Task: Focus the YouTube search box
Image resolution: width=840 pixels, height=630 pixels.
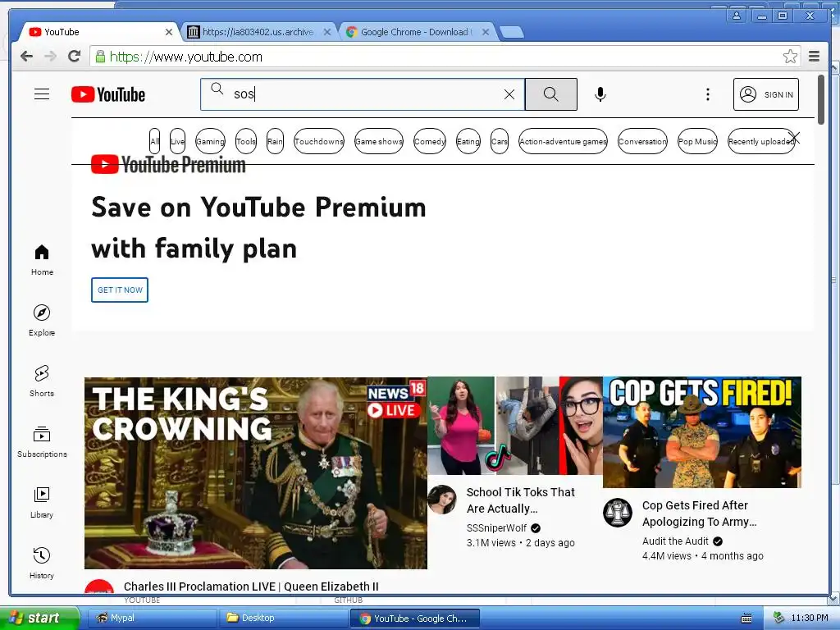Action: point(363,94)
